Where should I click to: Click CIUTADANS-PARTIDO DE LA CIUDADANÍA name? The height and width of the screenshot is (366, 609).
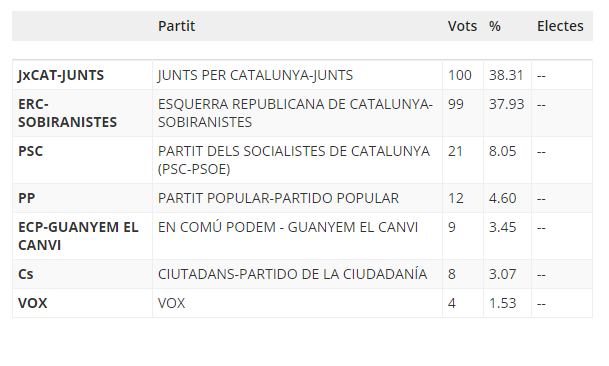[292, 274]
